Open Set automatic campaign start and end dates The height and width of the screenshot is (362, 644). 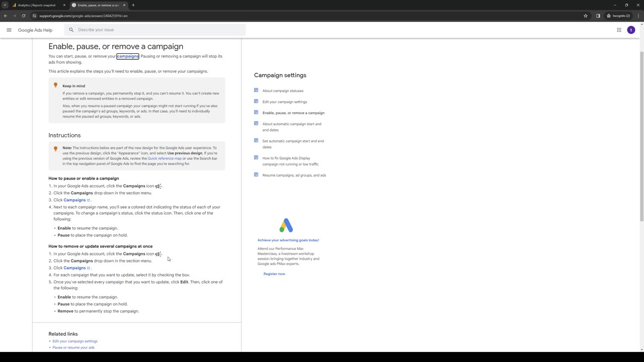[293, 144]
